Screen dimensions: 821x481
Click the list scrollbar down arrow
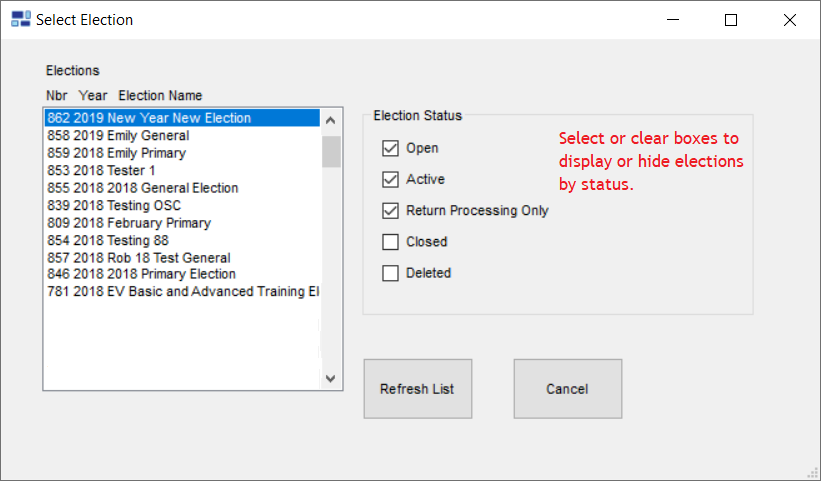330,378
